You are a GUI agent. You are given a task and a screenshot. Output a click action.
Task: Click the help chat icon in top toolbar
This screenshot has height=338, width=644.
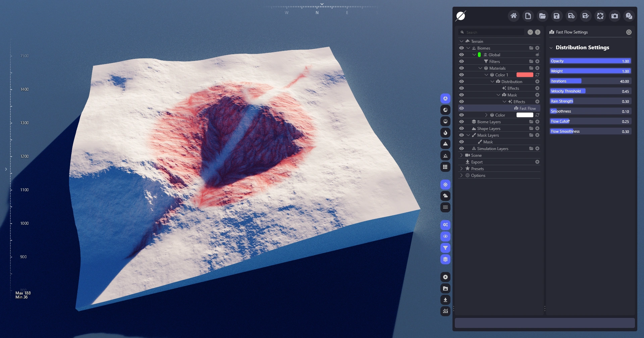[629, 16]
